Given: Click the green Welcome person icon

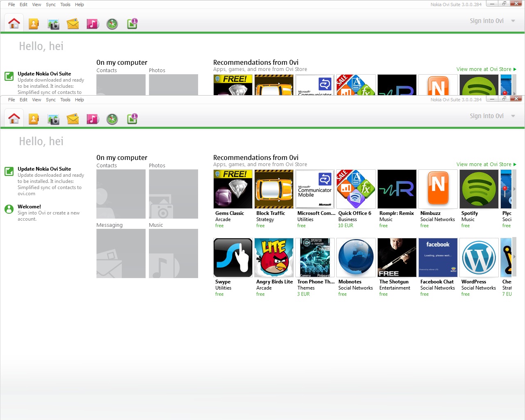Looking at the screenshot, I should (9, 209).
